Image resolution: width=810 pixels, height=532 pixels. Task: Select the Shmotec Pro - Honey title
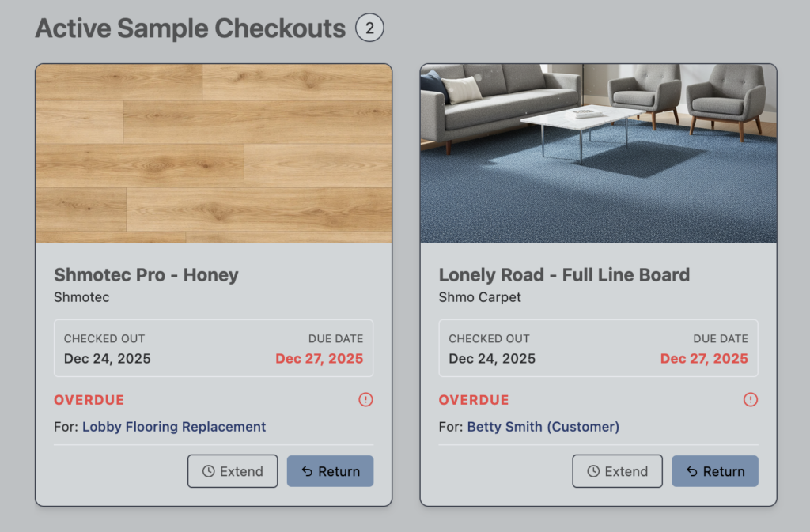[x=146, y=275]
